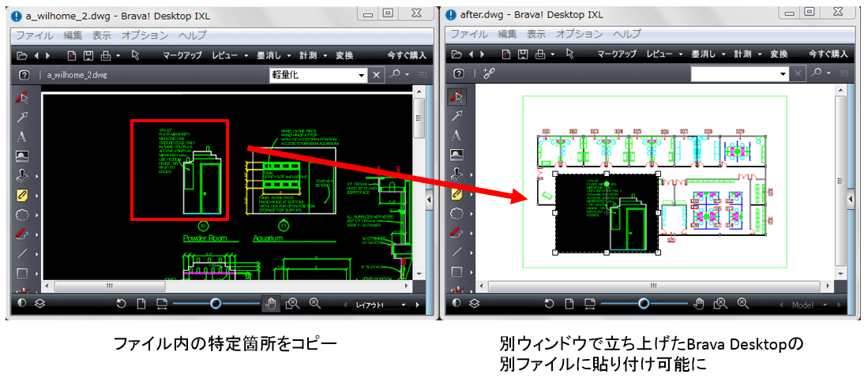The height and width of the screenshot is (378, 868).
Task: Open ファイル menu in a_wilhome_2.dwg window
Action: (x=34, y=35)
